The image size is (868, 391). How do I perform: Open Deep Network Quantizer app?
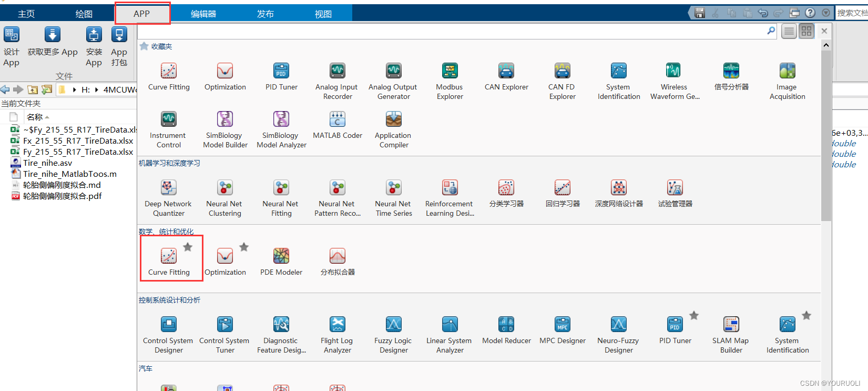tap(169, 198)
